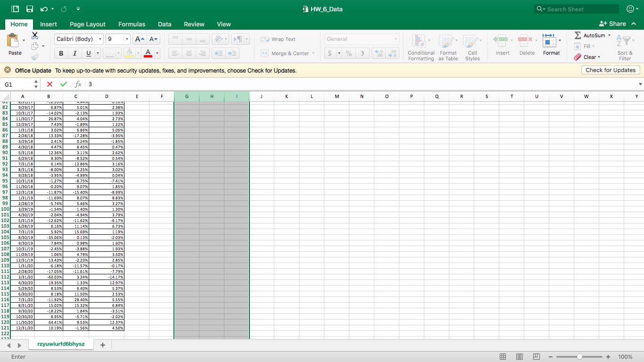The width and height of the screenshot is (644, 362).
Task: Apply percent style format
Action: point(349,53)
